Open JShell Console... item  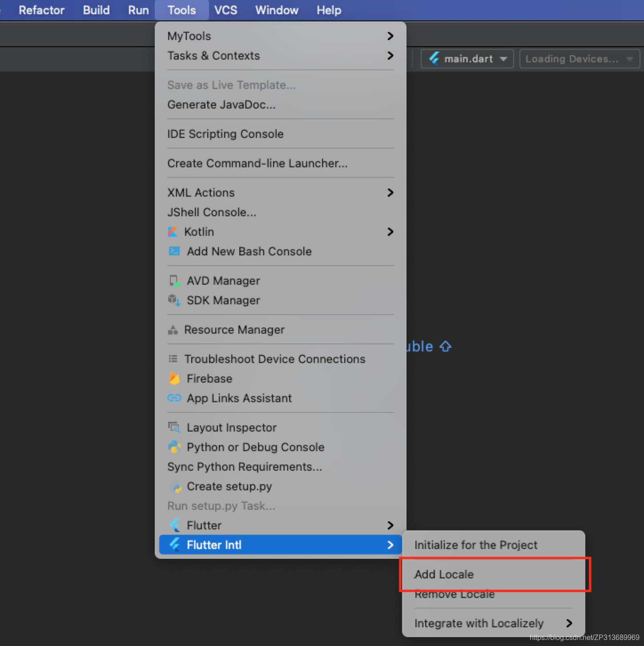click(x=281, y=212)
